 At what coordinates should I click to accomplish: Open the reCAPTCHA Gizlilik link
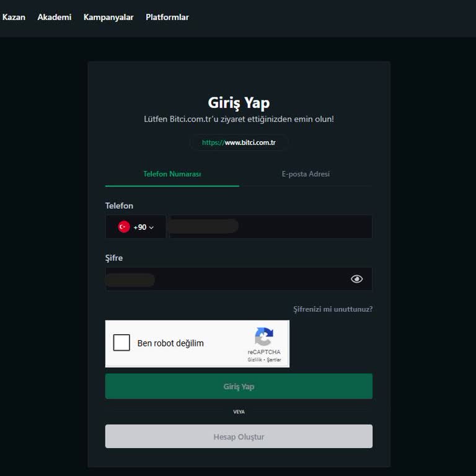tap(254, 359)
